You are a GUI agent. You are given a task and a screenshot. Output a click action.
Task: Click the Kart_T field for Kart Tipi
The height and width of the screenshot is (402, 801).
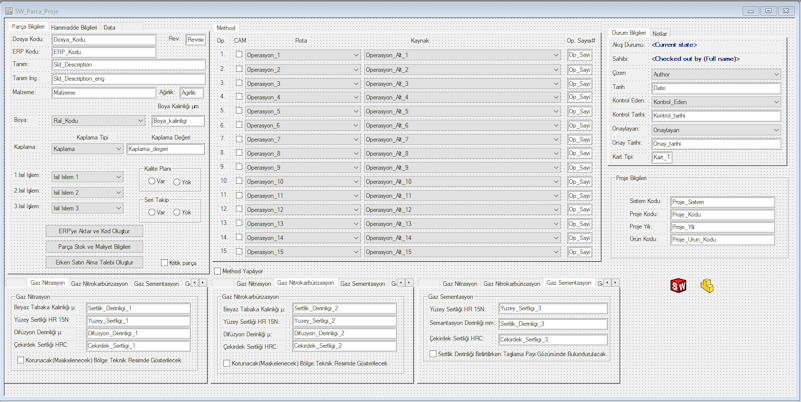[x=662, y=157]
